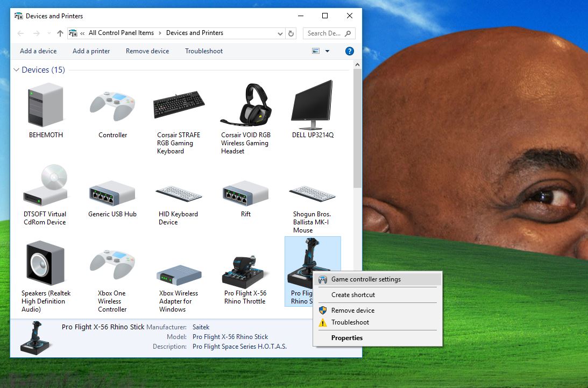The height and width of the screenshot is (388, 588).
Task: Select the BEHEMOTH computer device icon
Action: pyautogui.click(x=46, y=105)
